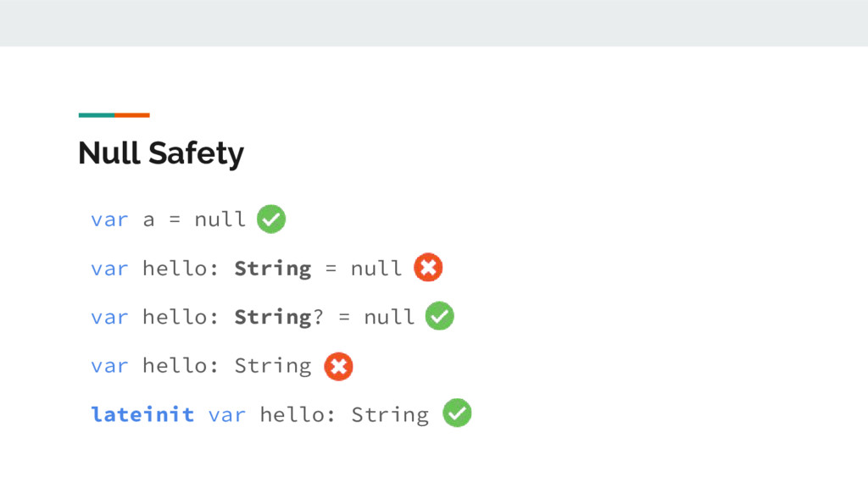Viewport: 868px width, 488px height.
Task: Click the red X after 'var hello: String'
Action: pos(338,366)
